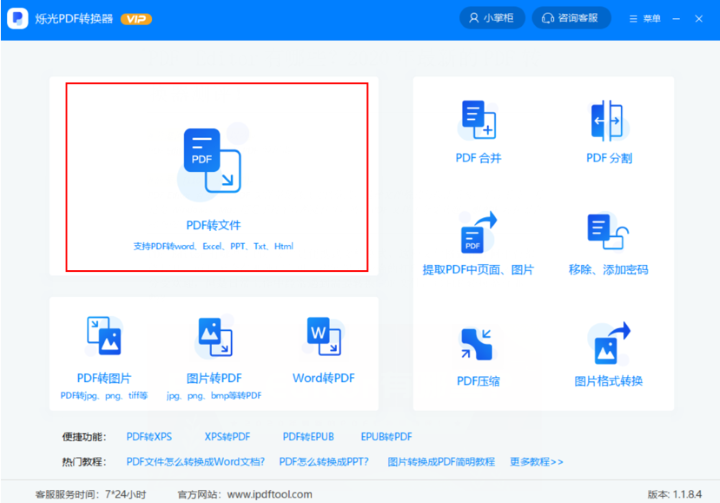Choose the PDF转图片 icon
The height and width of the screenshot is (503, 720).
pos(104,337)
